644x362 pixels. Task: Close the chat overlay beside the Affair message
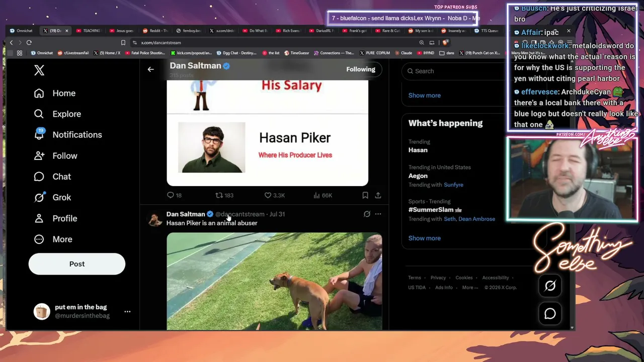[x=569, y=31]
